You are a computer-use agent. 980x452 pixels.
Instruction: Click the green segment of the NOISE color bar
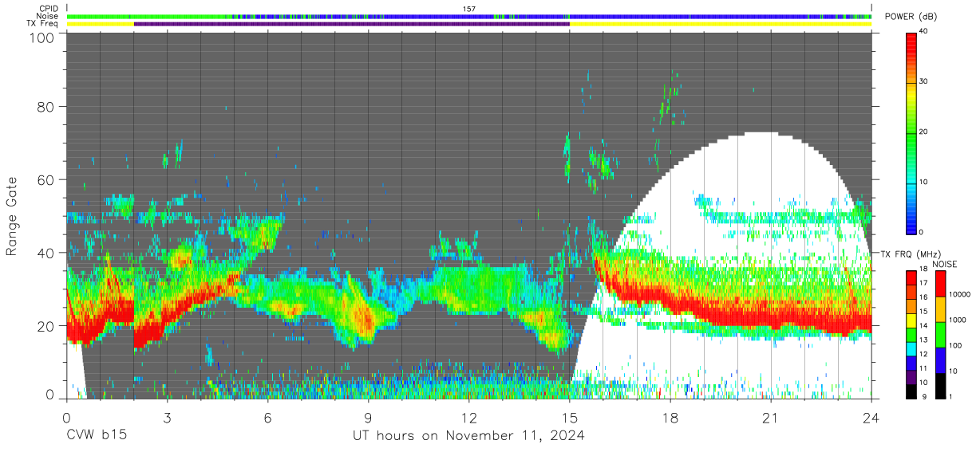940,335
